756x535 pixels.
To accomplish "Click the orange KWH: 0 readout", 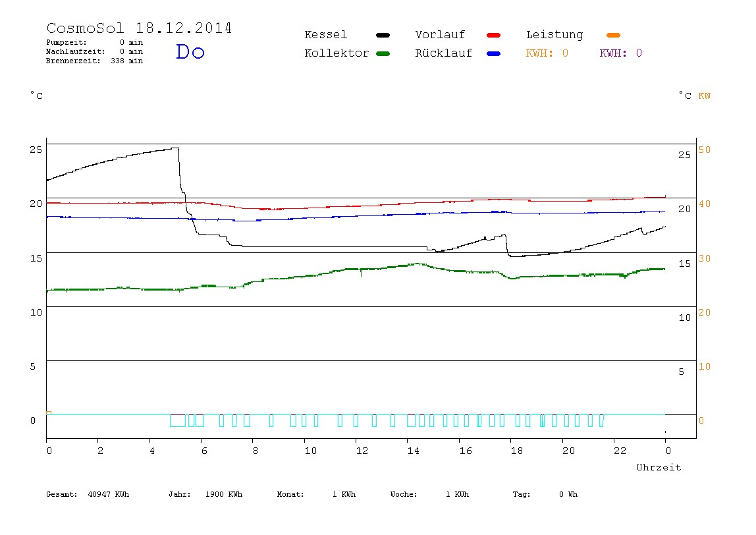I will point(547,53).
